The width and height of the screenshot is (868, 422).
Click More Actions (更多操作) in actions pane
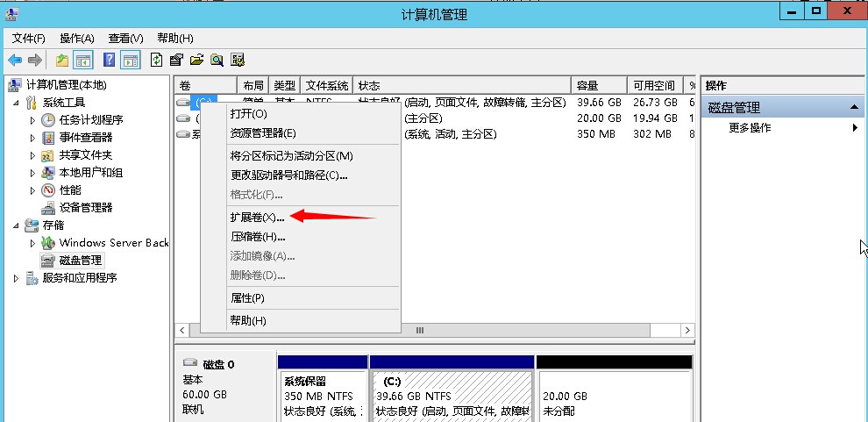[750, 128]
